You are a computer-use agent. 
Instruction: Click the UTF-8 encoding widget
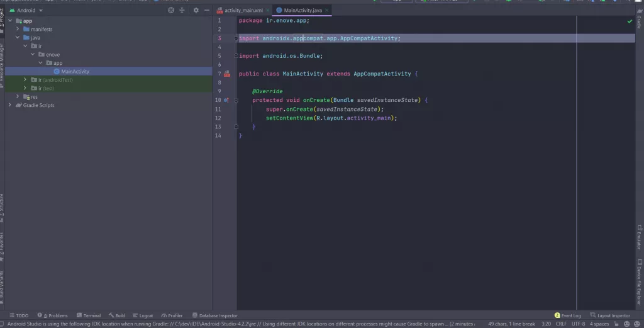[579, 324]
